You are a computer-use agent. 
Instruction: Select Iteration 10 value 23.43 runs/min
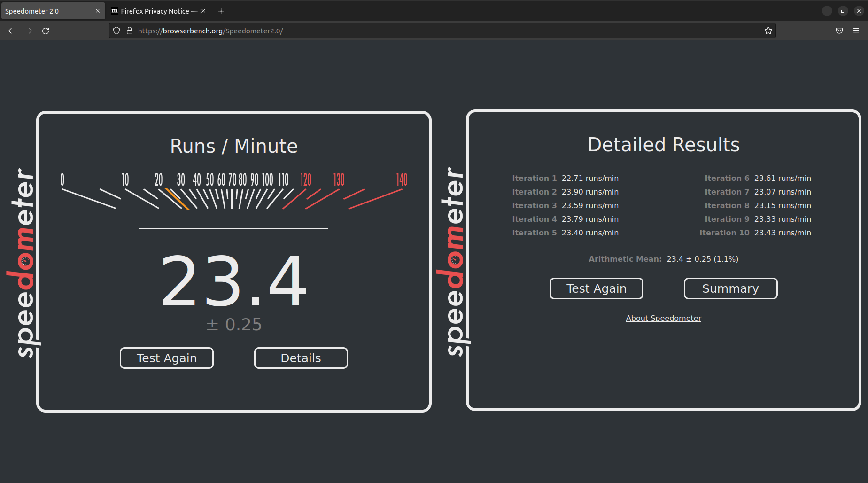[x=783, y=233]
